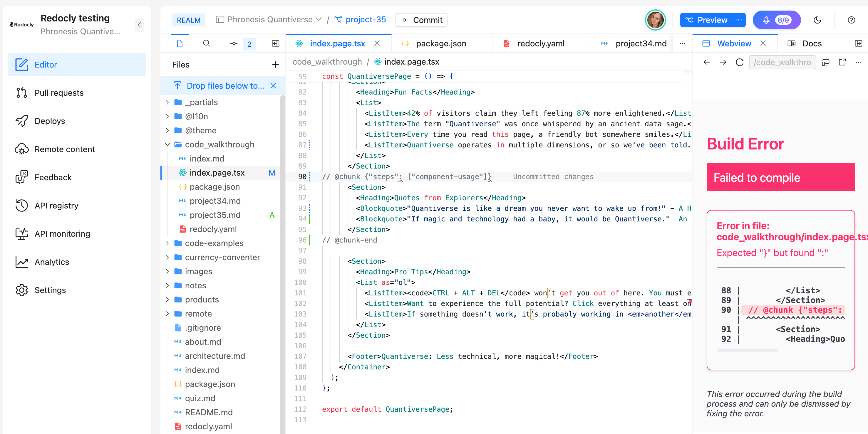Click the Webview URL path field
Screen dimensions: 868x434
point(782,62)
